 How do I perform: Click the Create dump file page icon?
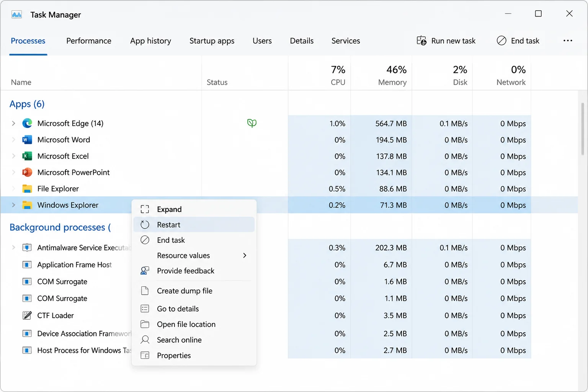point(145,291)
